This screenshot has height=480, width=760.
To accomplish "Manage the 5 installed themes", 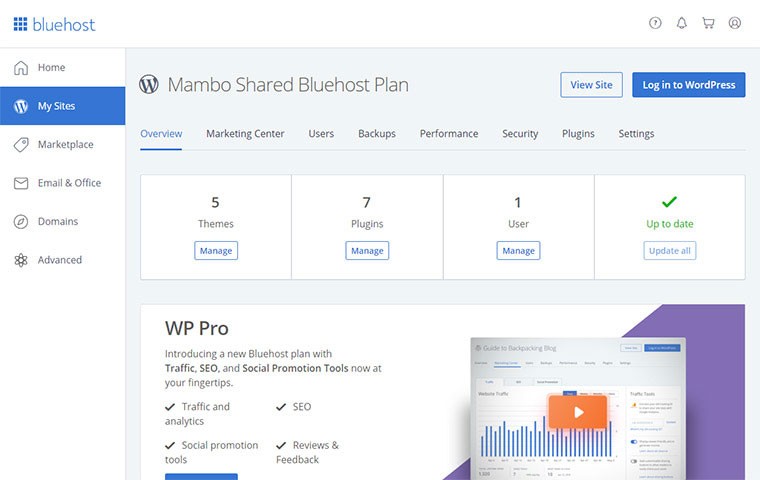I will coord(216,251).
